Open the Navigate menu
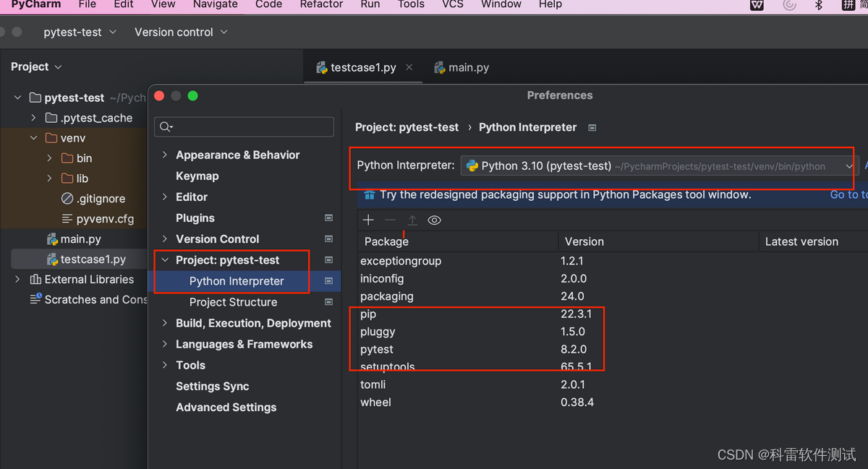This screenshot has width=868, height=469. tap(215, 4)
